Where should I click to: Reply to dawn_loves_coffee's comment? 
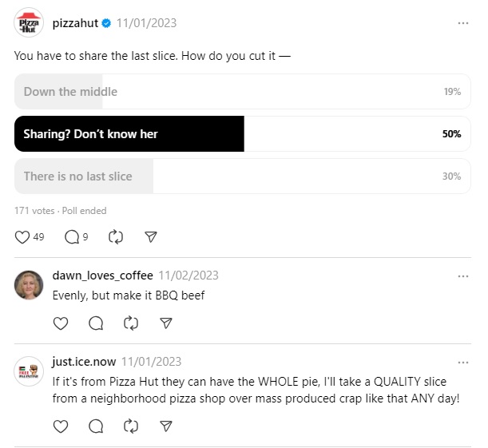pos(96,323)
